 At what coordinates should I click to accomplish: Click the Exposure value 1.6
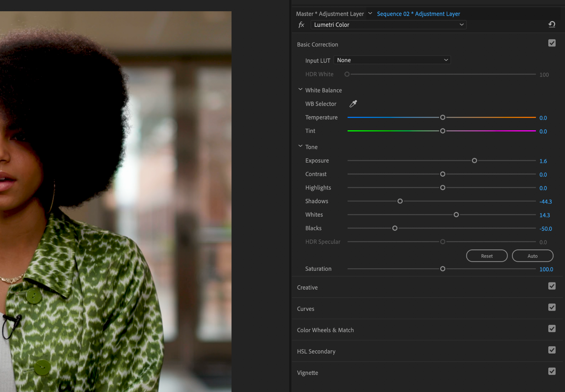coord(543,161)
